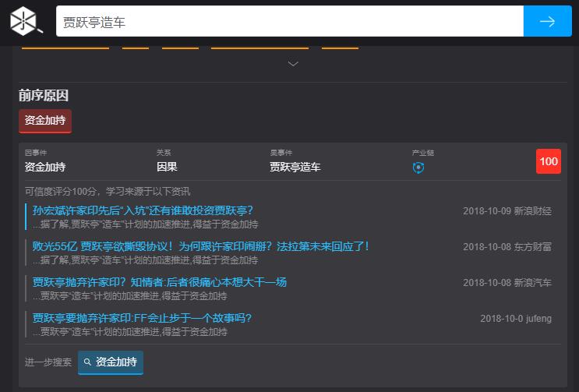Search further with the 资金加持 button
The height and width of the screenshot is (392, 579).
pyautogui.click(x=111, y=362)
